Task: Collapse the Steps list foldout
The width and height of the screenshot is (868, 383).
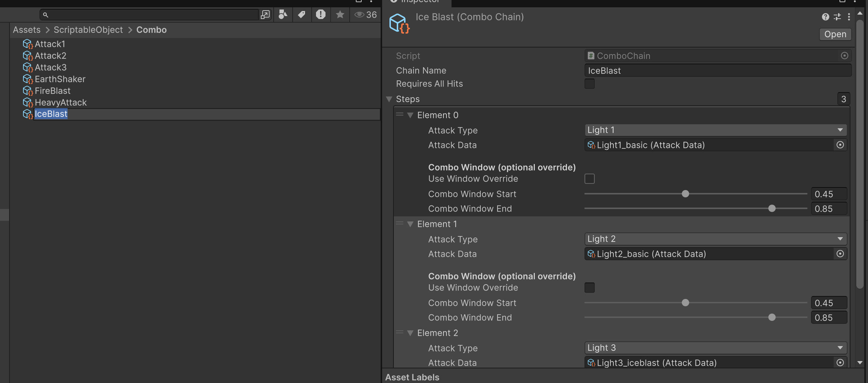Action: click(x=389, y=99)
